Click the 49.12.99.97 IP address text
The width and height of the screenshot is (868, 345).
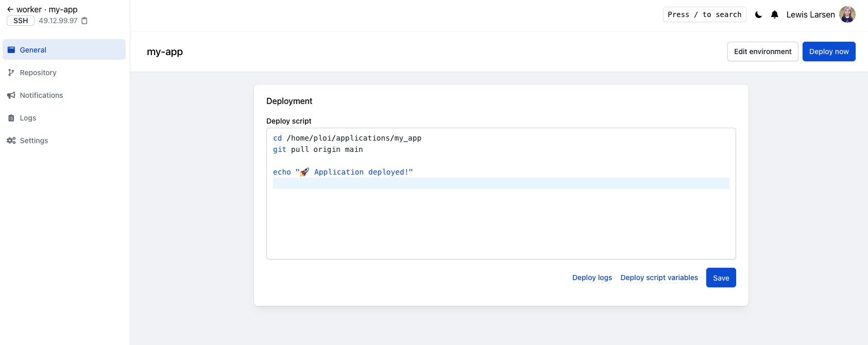pyautogui.click(x=58, y=21)
